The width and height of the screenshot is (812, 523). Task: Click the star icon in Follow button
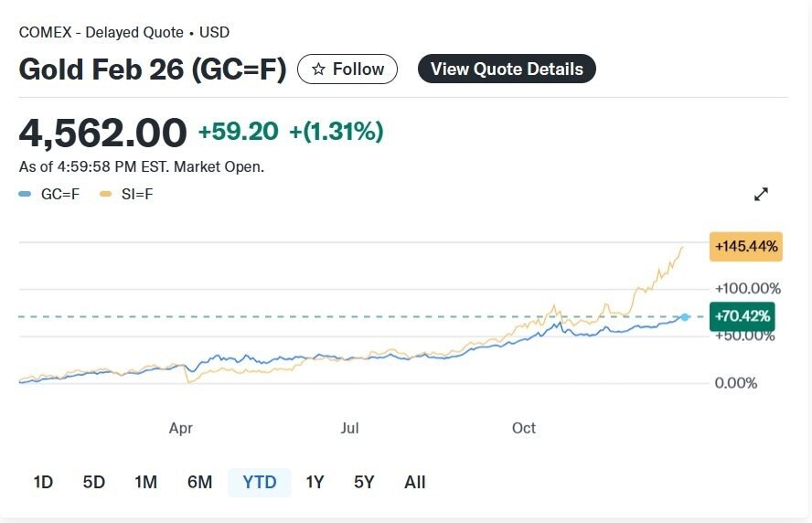(x=318, y=69)
